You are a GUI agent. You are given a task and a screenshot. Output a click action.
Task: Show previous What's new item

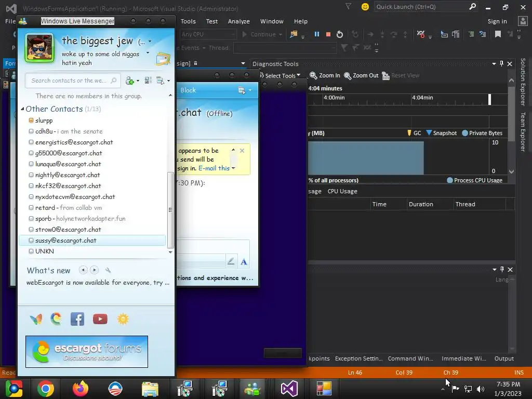pyautogui.click(x=83, y=270)
